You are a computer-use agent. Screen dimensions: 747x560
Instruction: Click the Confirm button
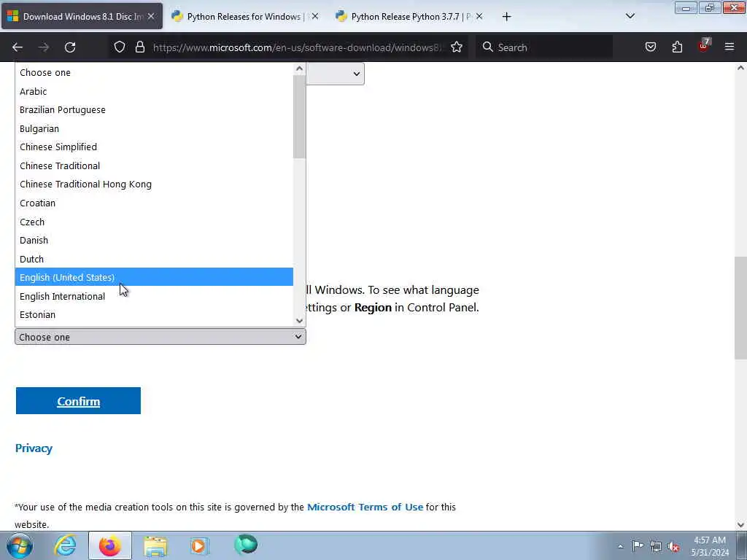[x=78, y=401]
